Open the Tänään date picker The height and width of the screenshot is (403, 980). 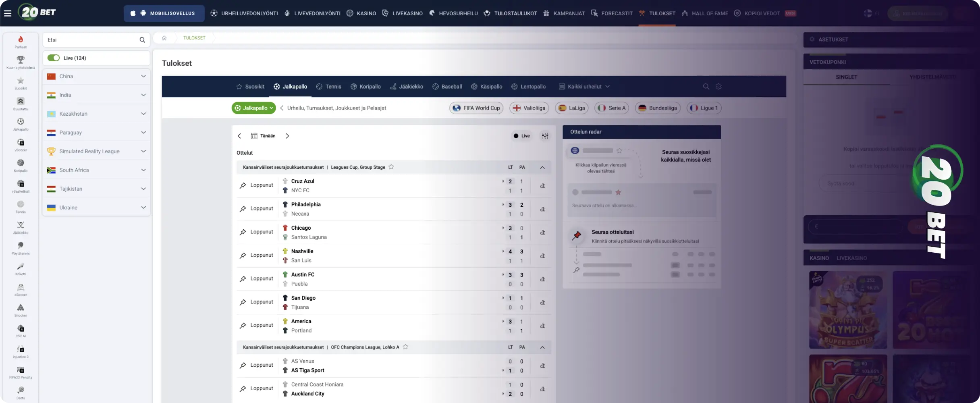click(x=263, y=136)
